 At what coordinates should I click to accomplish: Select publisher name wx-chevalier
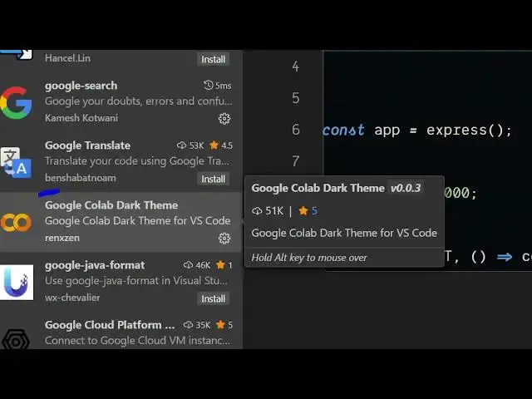pyautogui.click(x=72, y=298)
